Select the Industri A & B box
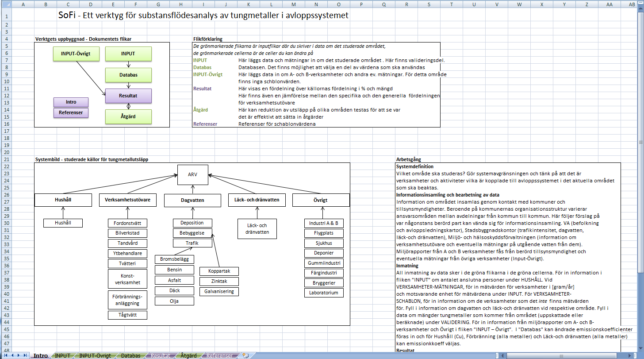644x359 pixels. [324, 223]
